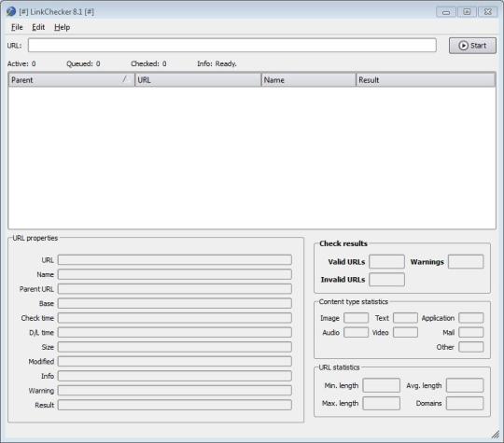The height and width of the screenshot is (443, 504).
Task: Click the Check time properties field
Action: pos(175,318)
